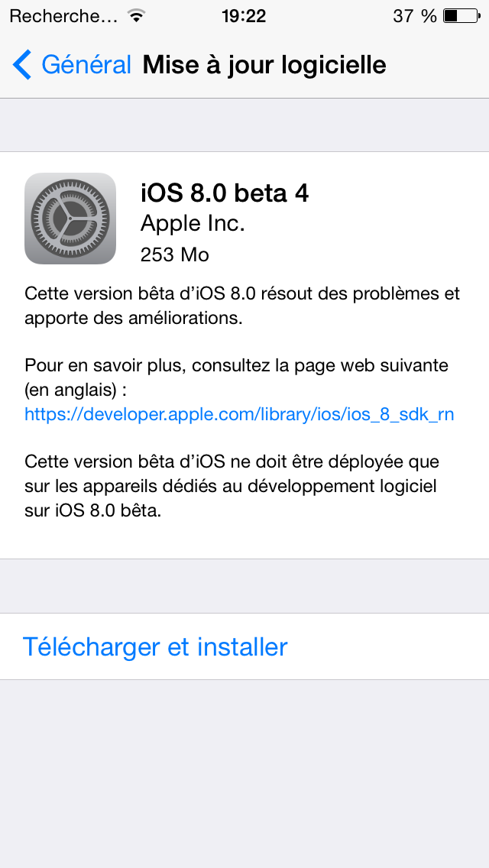Select the iOS 8.0 beta 4 heading

[x=225, y=193]
